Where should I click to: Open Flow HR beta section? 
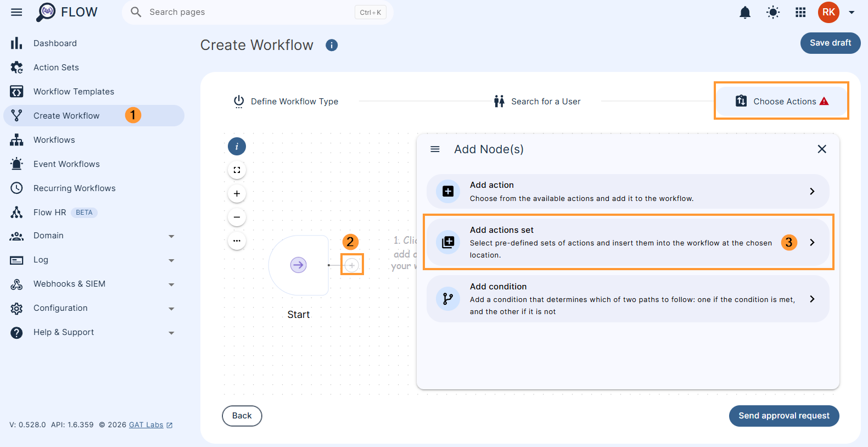pos(94,213)
